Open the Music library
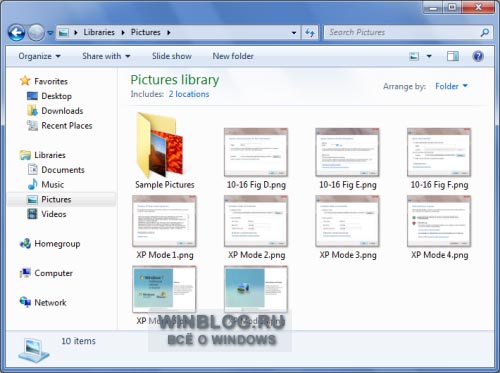Screen dimensions: 500x373 pos(52,184)
